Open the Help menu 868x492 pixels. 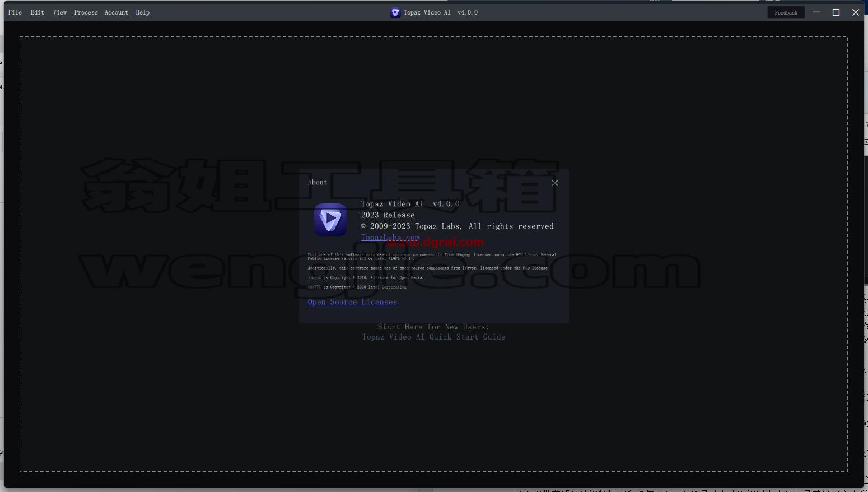click(143, 12)
